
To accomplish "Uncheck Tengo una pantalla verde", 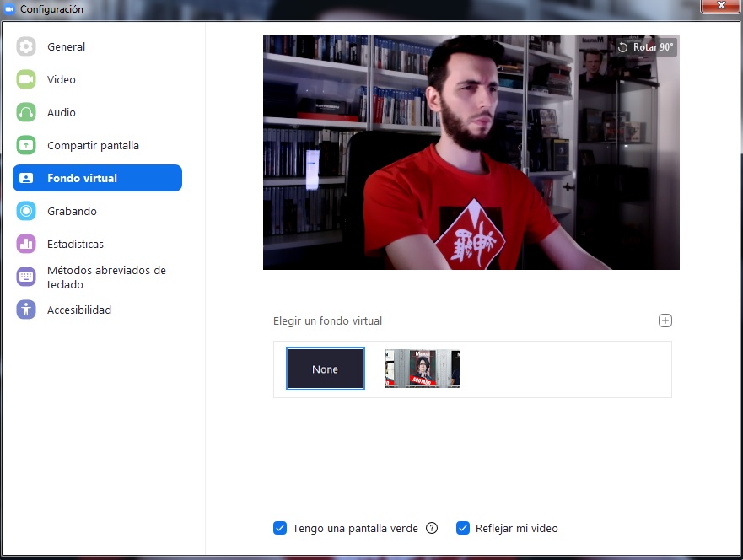I will (x=281, y=529).
